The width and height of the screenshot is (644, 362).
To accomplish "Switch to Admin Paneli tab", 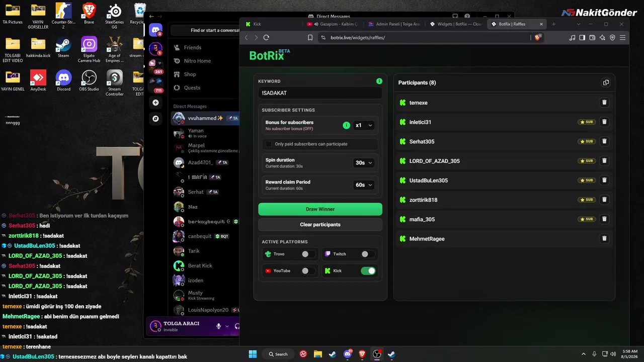I will 395,24.
